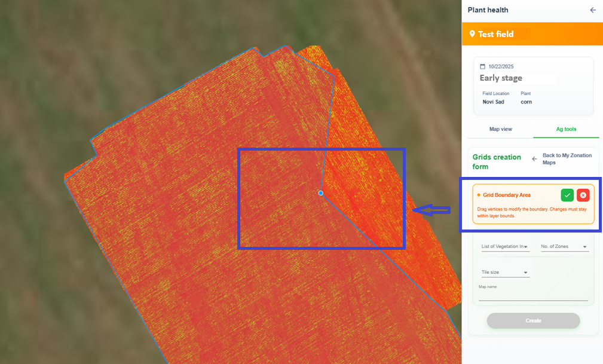
Task: Open the List of Vegetation Index dropdown
Action: (x=505, y=246)
